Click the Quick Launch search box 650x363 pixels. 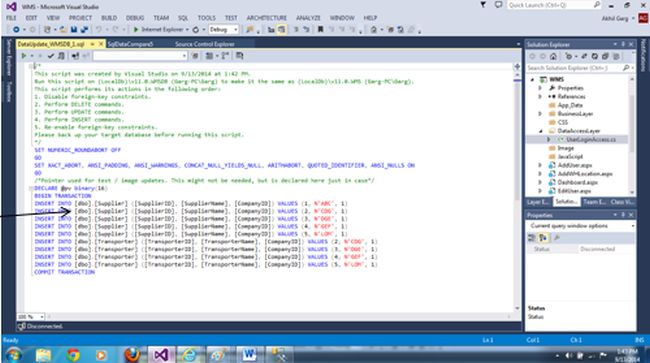(x=554, y=5)
